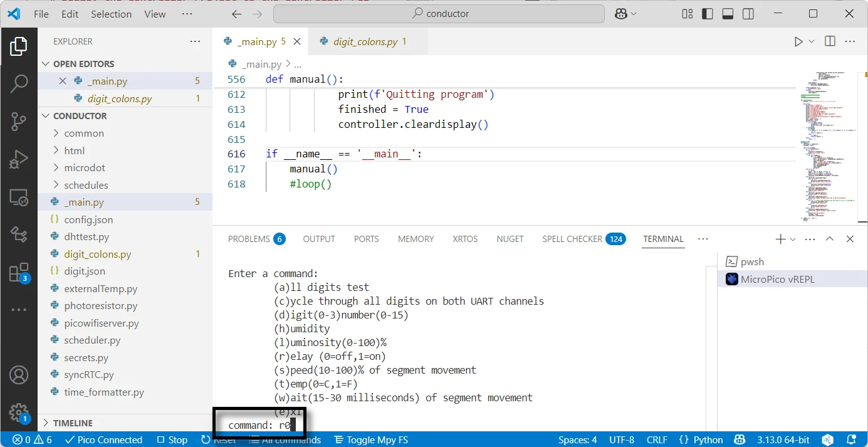Screen dimensions: 868x447
Task: Open the View menu
Action: [155, 14]
